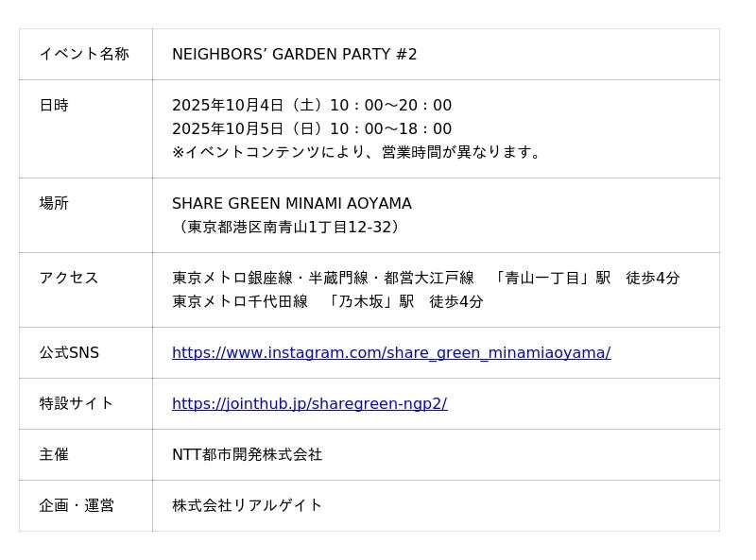This screenshot has width=756, height=560.
Task: Click the 場所 row label
Action: (x=54, y=204)
